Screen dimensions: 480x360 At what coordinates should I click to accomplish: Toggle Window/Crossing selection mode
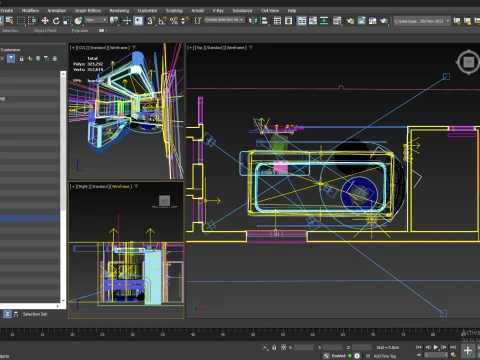[x=32, y=21]
